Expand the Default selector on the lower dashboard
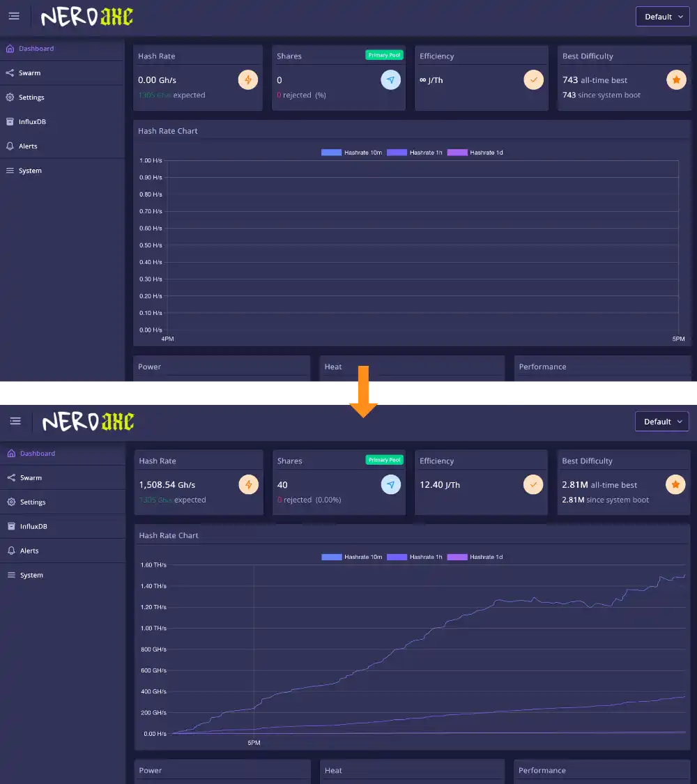This screenshot has width=697, height=784. pyautogui.click(x=661, y=421)
